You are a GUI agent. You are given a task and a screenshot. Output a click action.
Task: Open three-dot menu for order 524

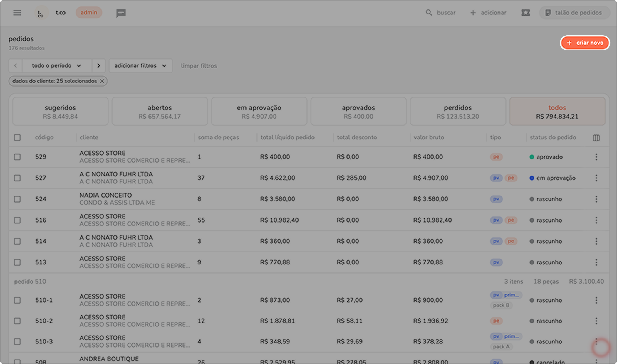click(x=596, y=199)
